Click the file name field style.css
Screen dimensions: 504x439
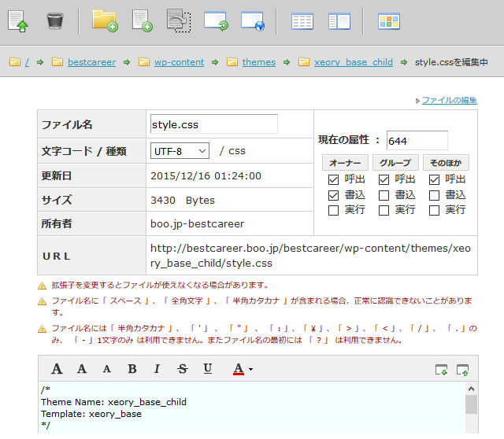click(214, 124)
